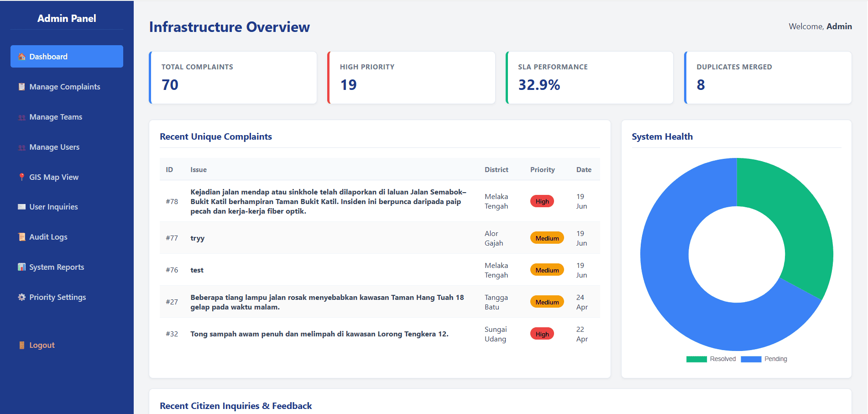Click the Manage Teams people icon
The height and width of the screenshot is (414, 868).
(x=21, y=117)
